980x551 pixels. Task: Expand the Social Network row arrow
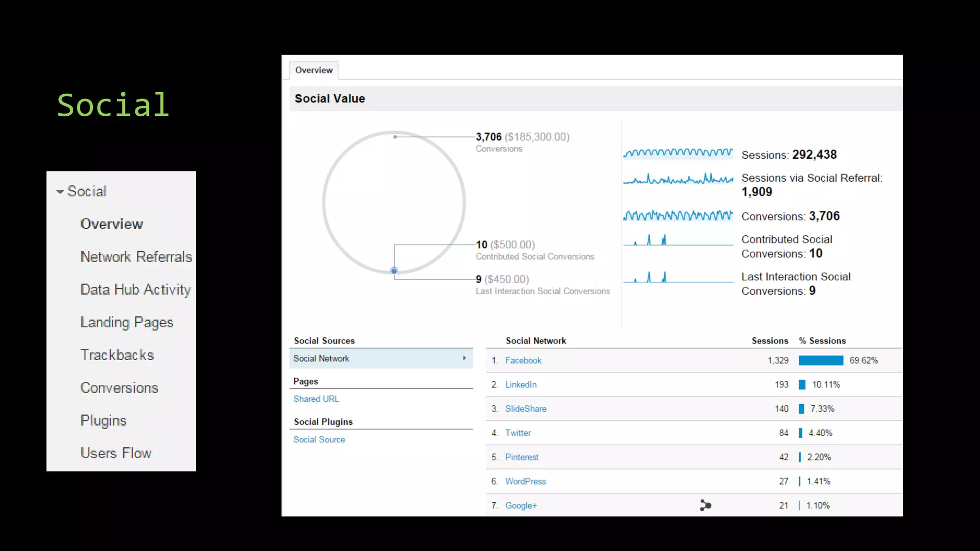(464, 358)
